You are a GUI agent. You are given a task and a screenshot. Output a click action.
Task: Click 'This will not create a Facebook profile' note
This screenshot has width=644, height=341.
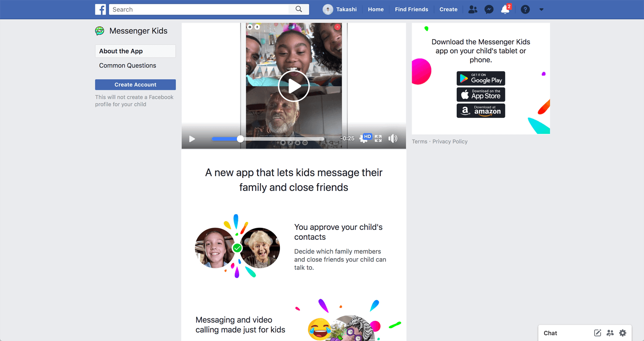(x=134, y=101)
